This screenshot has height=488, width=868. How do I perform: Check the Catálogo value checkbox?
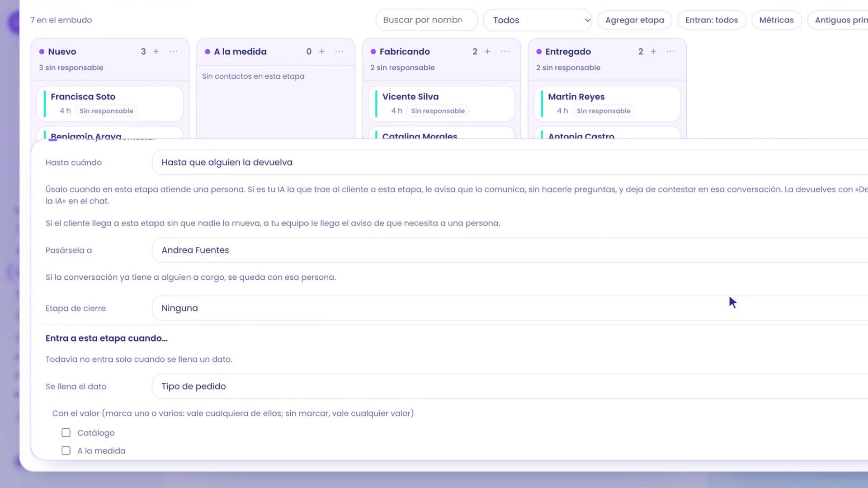coord(66,433)
